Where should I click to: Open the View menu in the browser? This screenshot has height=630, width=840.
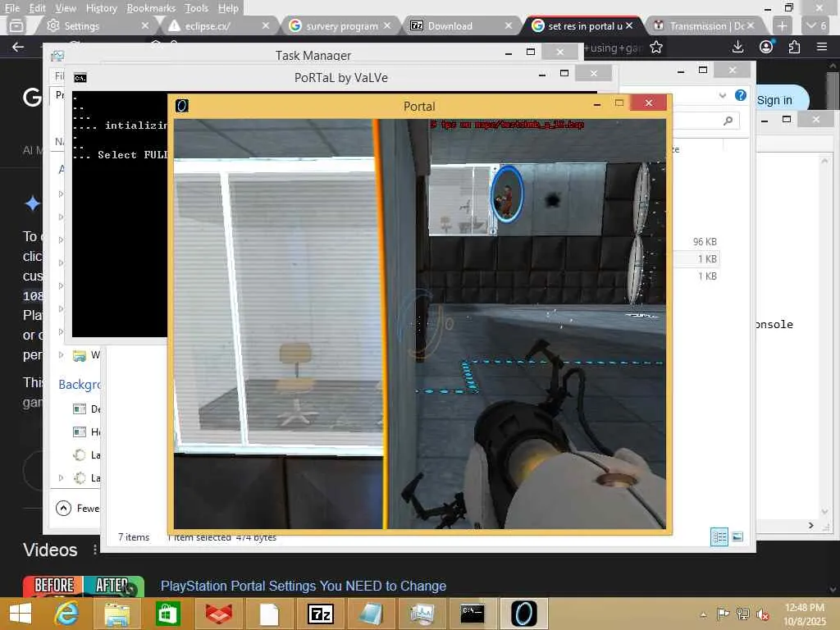[x=66, y=8]
